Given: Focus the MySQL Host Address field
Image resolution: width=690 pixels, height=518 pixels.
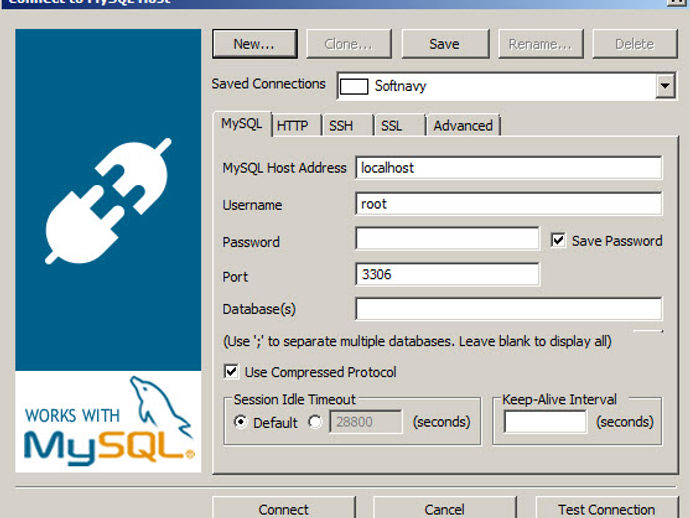Looking at the screenshot, I should pyautogui.click(x=508, y=168).
